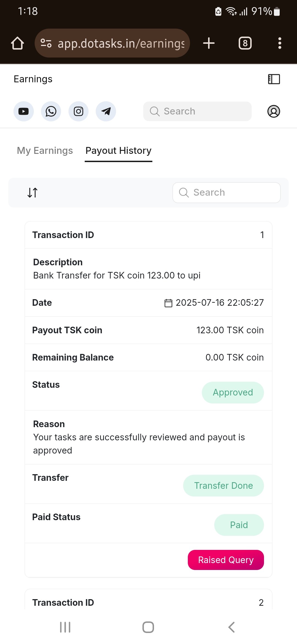Image resolution: width=297 pixels, height=644 pixels.
Task: Tap the Android back navigation button
Action: click(232, 627)
